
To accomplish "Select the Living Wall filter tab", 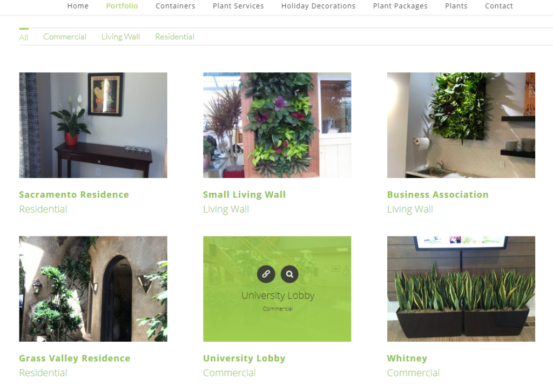I will tap(120, 37).
